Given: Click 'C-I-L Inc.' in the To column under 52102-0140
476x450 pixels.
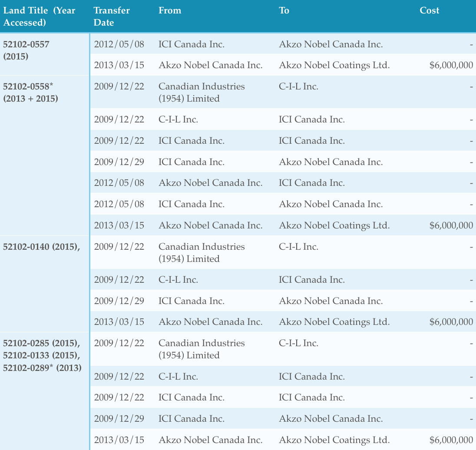Looking at the screenshot, I should (x=298, y=247).
